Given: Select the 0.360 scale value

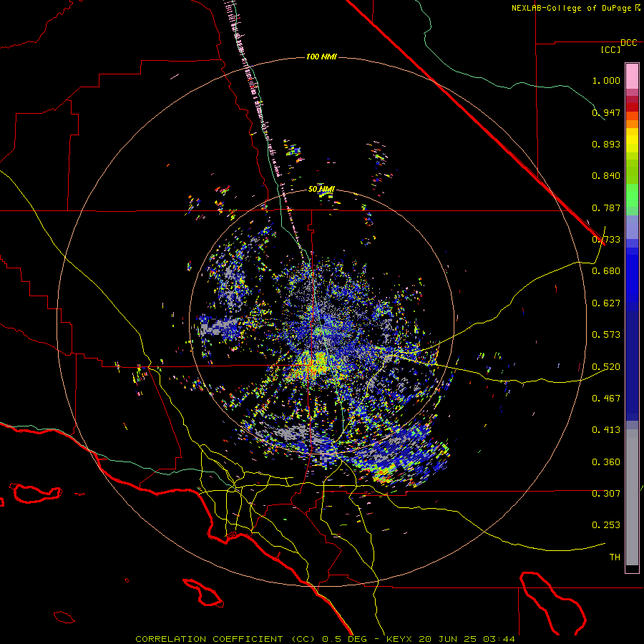Looking at the screenshot, I should coord(606,462).
